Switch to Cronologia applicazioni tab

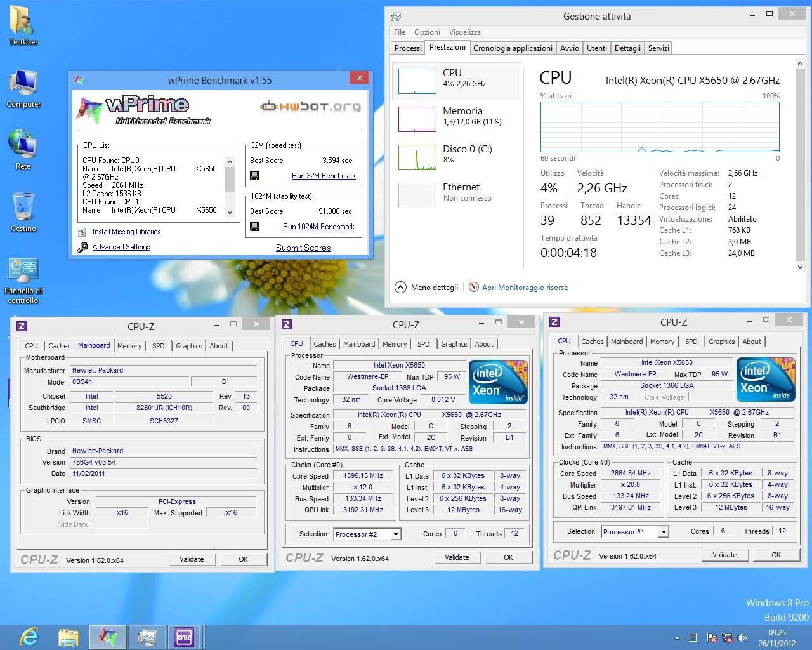pos(513,48)
